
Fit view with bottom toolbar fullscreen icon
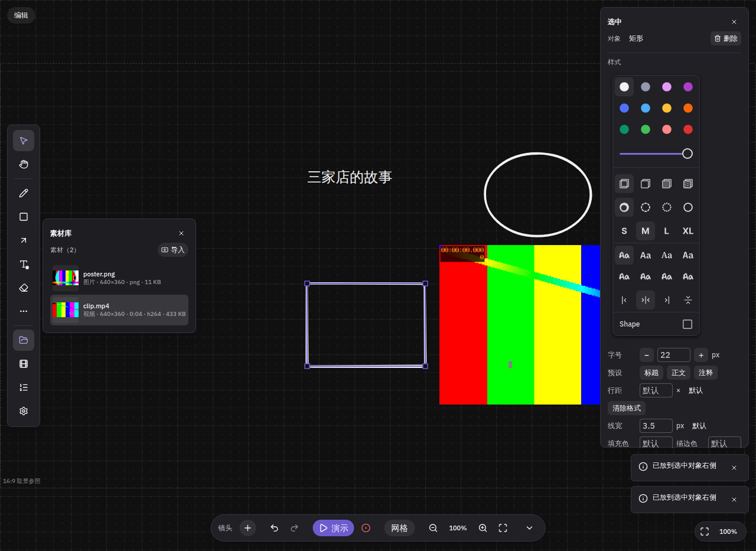coord(503,528)
